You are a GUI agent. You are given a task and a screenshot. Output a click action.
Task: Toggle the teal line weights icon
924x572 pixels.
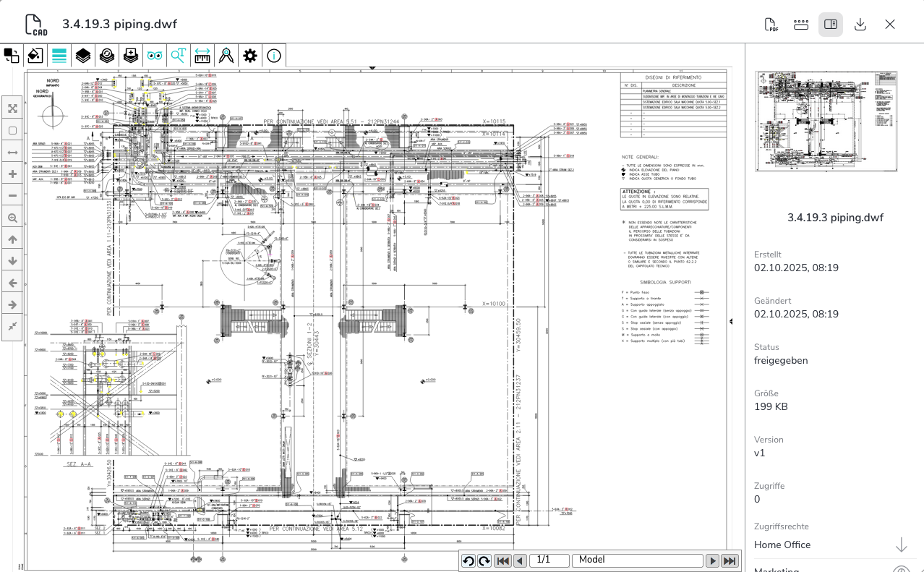tap(59, 56)
